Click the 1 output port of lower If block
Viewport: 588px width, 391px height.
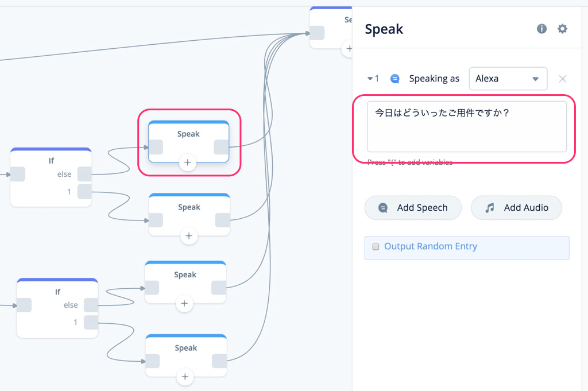pyautogui.click(x=91, y=323)
